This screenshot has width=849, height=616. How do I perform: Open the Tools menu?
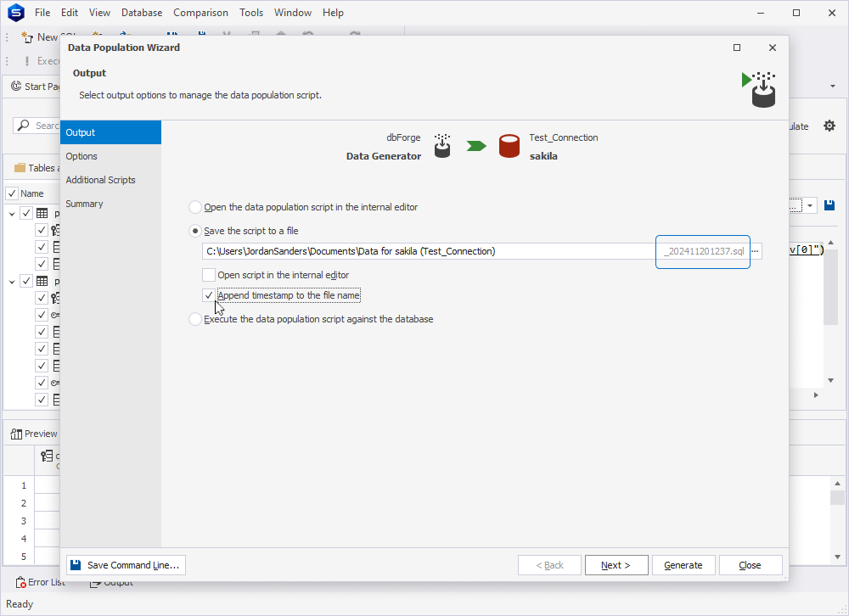(251, 13)
